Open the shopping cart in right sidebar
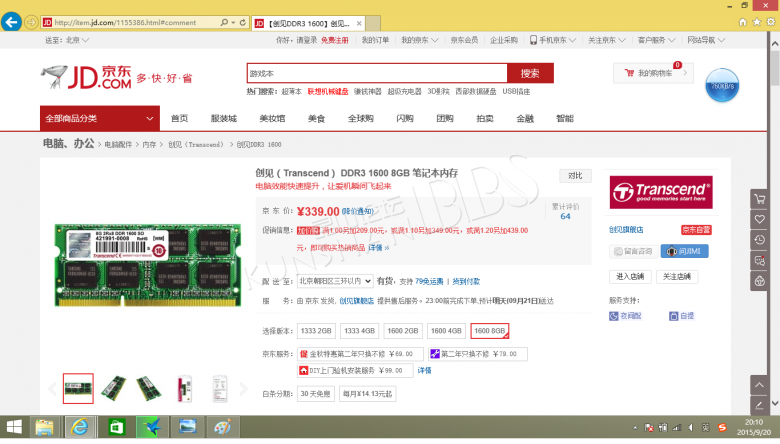780x444 pixels. pos(759,200)
